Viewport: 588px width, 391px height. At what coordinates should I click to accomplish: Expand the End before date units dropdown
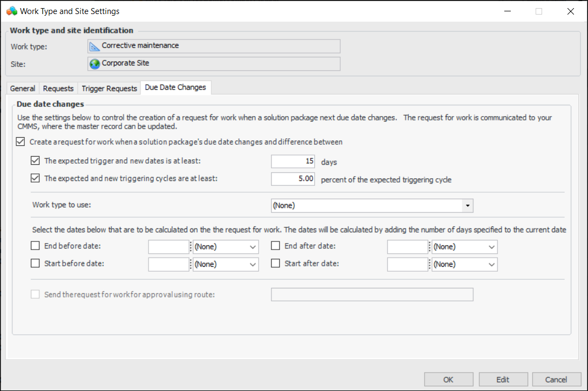(253, 247)
